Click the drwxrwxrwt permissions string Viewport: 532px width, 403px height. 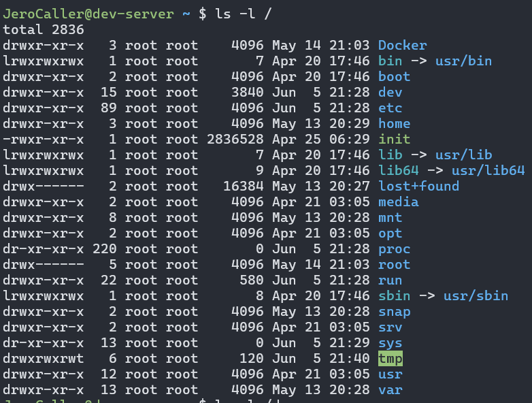point(43,359)
